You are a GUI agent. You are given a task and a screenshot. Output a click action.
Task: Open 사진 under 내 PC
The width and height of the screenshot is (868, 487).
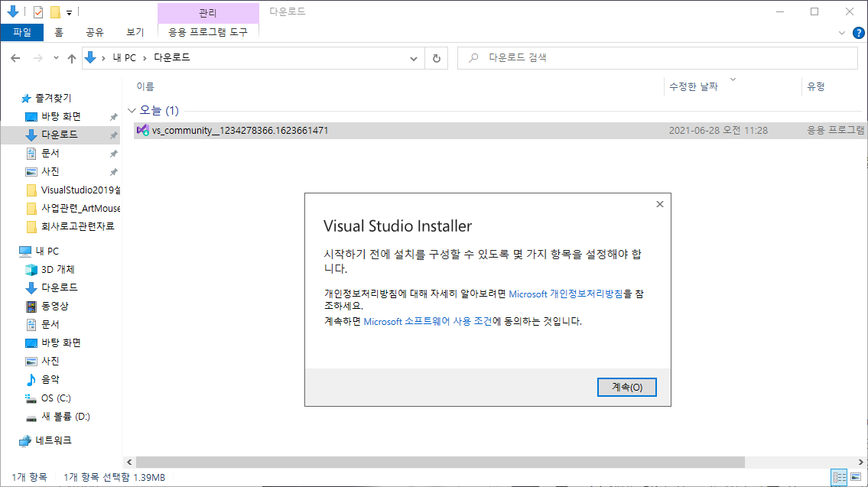(x=50, y=361)
